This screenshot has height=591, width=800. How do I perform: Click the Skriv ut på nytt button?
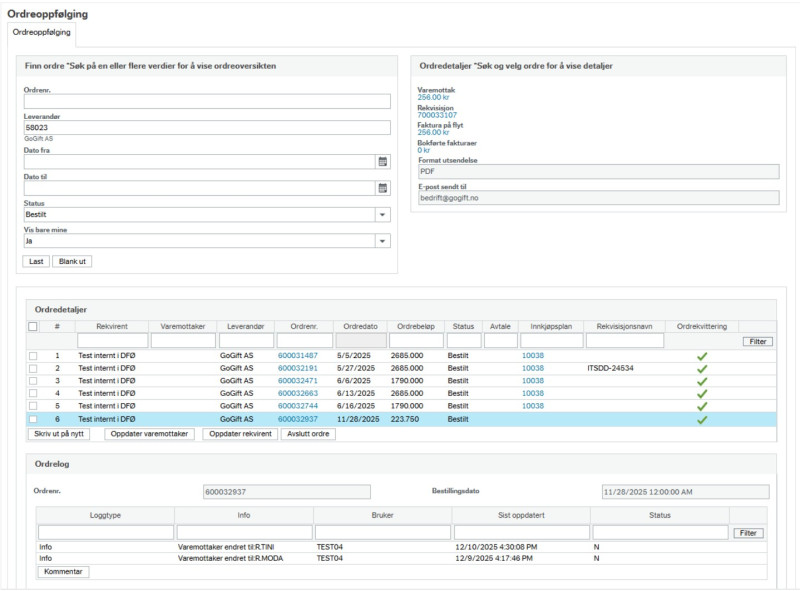(59, 434)
